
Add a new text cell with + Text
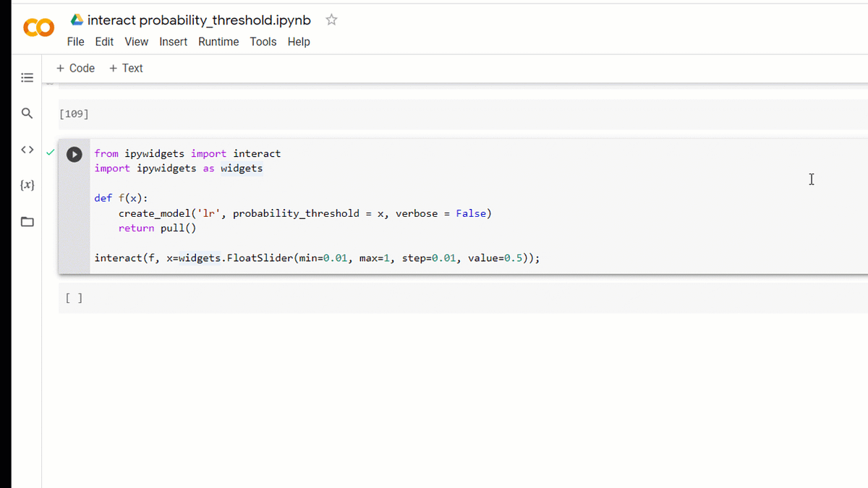click(125, 68)
